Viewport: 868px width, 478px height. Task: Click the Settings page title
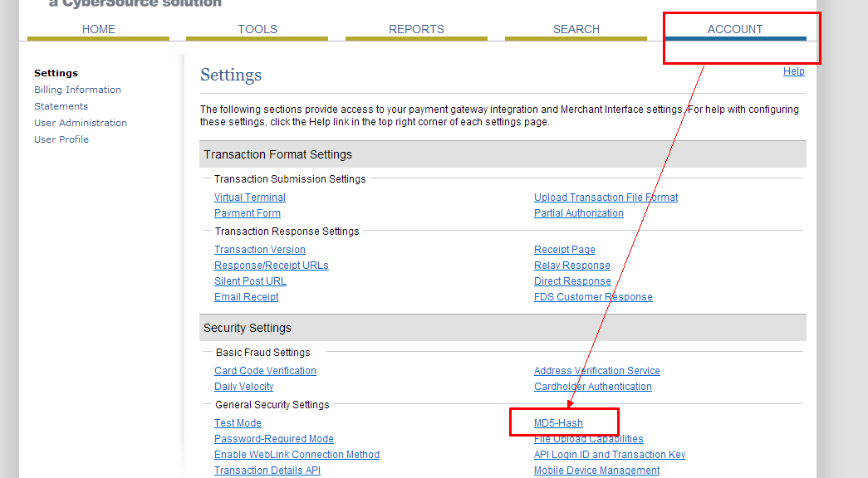click(231, 76)
